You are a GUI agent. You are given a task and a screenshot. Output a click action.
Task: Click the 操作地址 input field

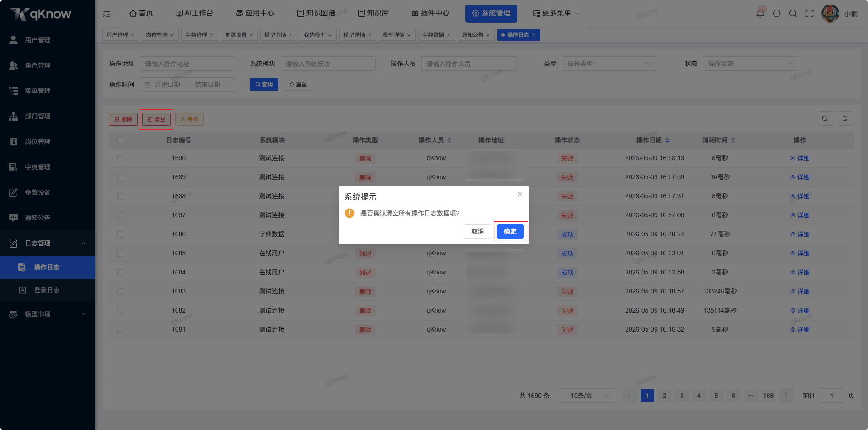point(187,64)
